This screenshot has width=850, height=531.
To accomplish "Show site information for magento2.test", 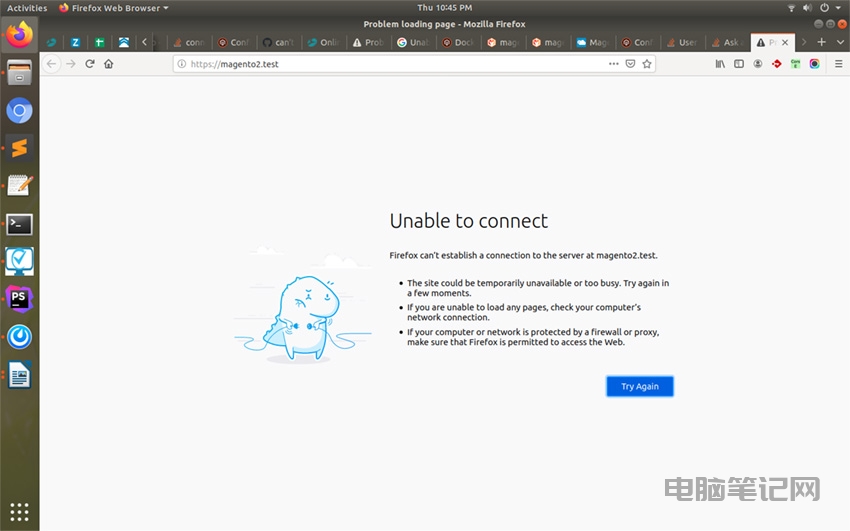I will click(182, 64).
